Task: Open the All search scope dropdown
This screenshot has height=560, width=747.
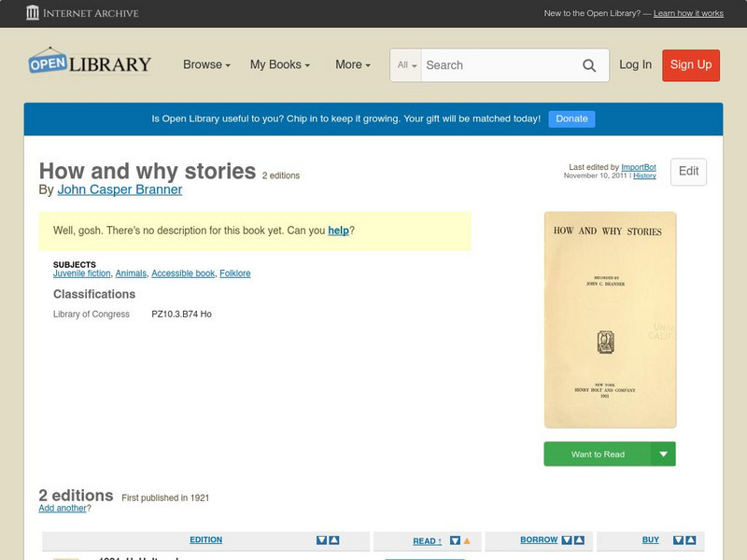Action: (x=408, y=65)
